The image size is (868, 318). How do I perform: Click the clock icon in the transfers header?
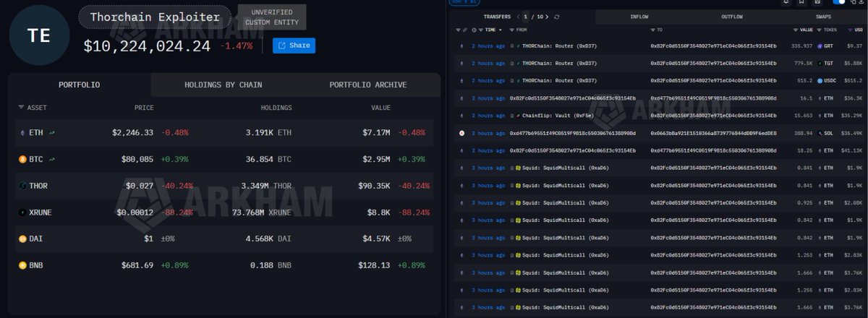[x=475, y=30]
